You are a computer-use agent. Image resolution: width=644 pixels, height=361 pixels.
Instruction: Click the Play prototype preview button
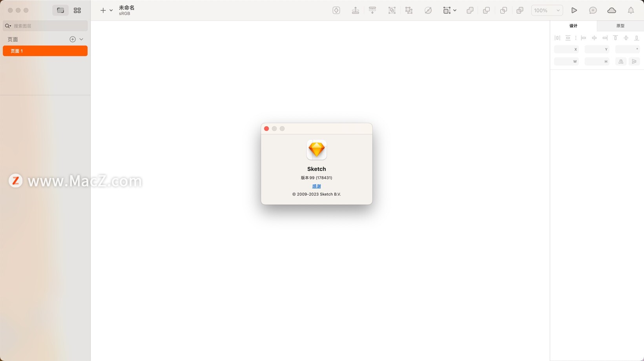pos(574,10)
